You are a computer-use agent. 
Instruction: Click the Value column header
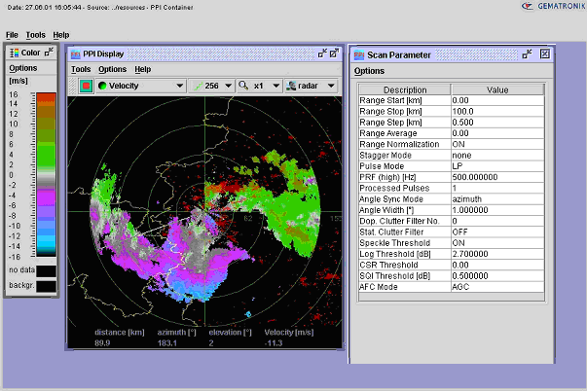pos(497,89)
